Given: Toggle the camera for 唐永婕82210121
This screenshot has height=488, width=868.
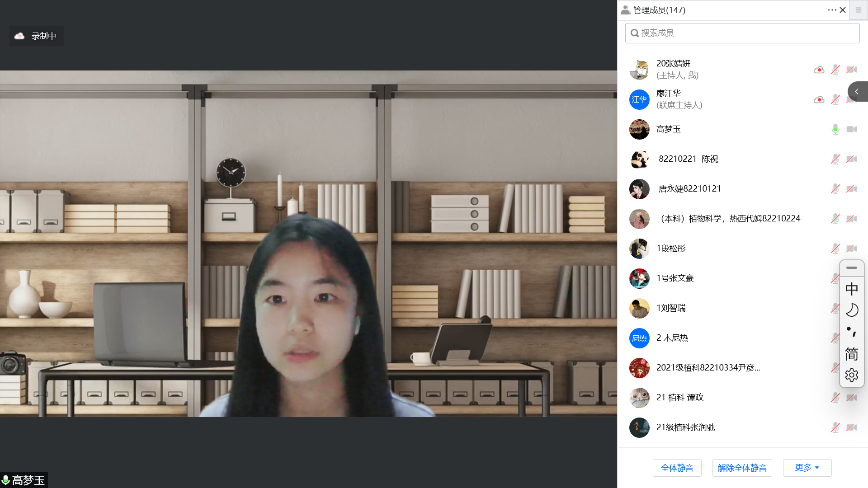Looking at the screenshot, I should pyautogui.click(x=852, y=189).
